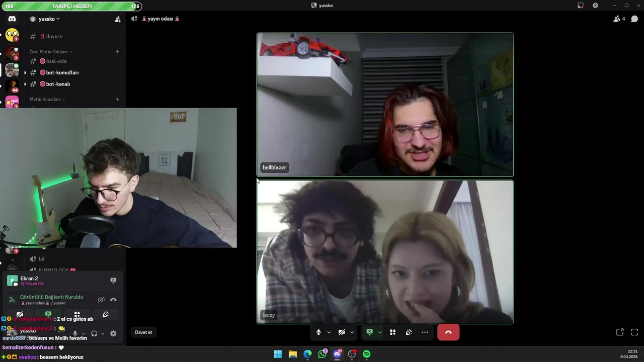
Task: Click the red disconnect call button
Action: tap(448, 332)
